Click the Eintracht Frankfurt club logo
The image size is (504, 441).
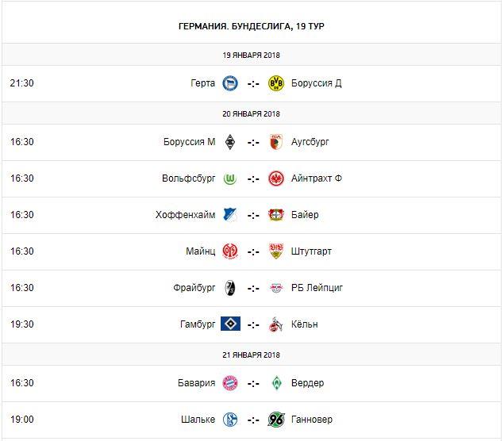pyautogui.click(x=276, y=178)
